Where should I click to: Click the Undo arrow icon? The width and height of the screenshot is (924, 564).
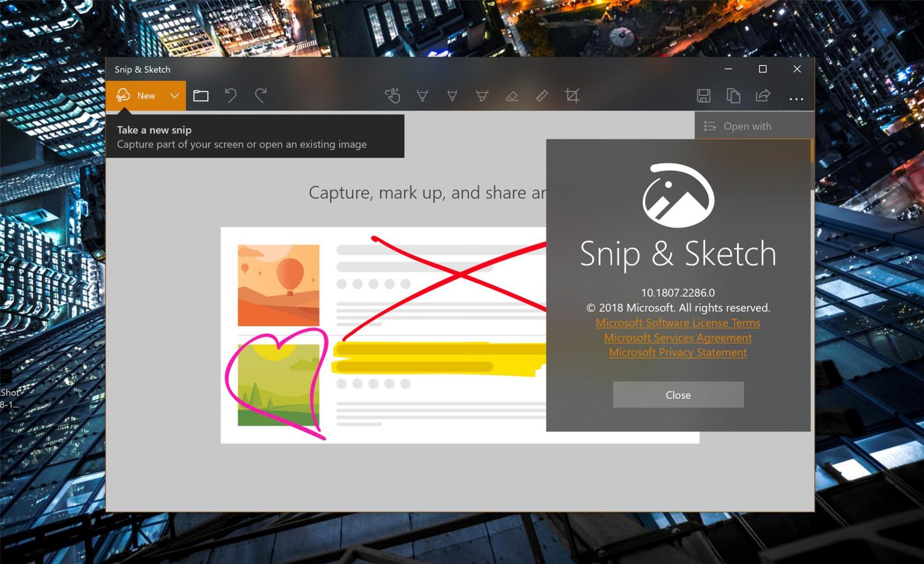[x=231, y=96]
